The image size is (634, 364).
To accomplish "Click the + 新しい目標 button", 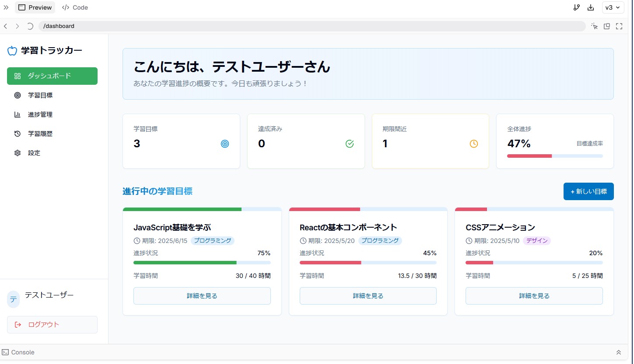I will [588, 191].
